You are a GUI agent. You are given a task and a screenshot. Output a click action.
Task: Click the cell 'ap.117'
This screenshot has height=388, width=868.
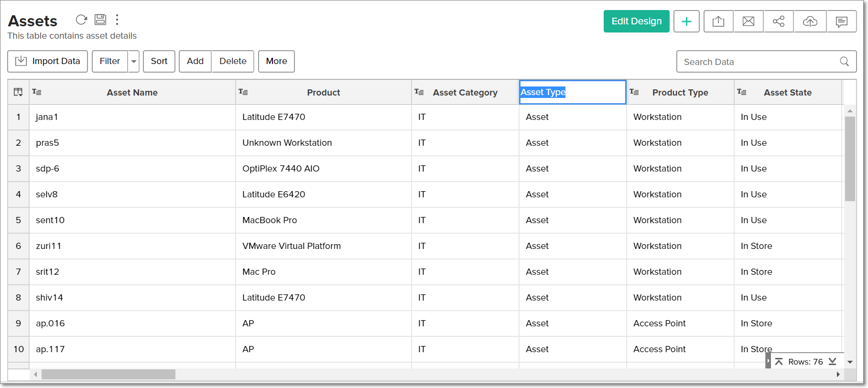click(132, 349)
